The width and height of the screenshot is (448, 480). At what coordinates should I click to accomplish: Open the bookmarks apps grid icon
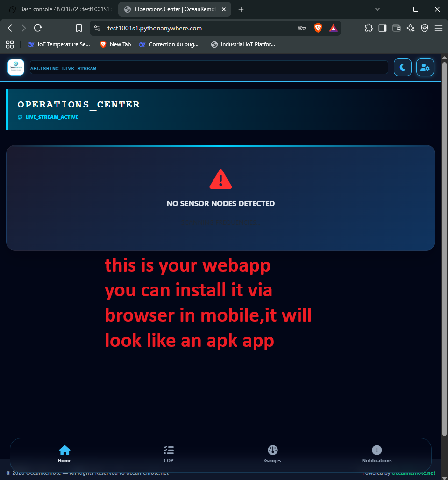pos(10,44)
